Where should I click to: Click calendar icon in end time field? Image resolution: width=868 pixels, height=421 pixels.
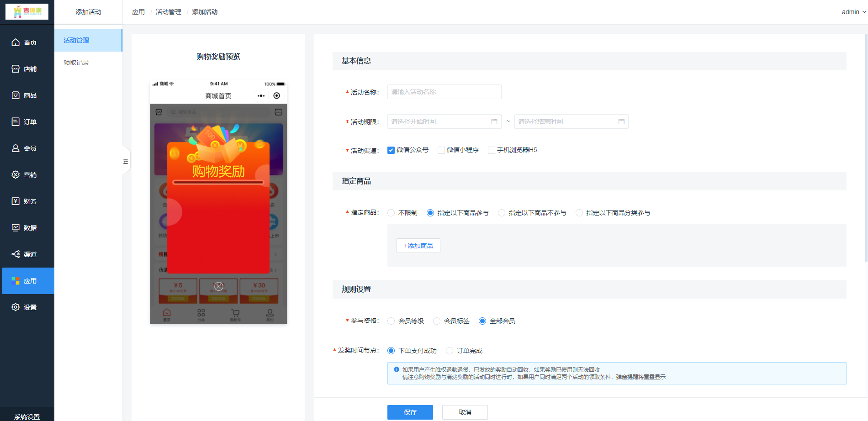[621, 121]
